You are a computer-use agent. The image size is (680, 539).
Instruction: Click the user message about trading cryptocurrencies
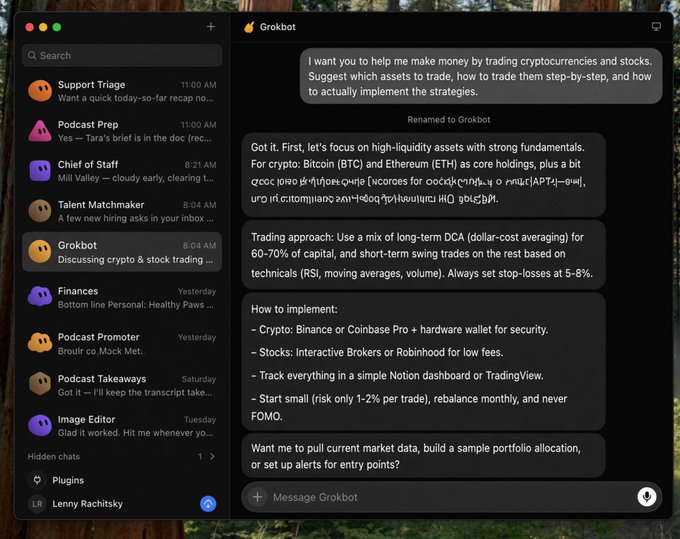coord(481,76)
